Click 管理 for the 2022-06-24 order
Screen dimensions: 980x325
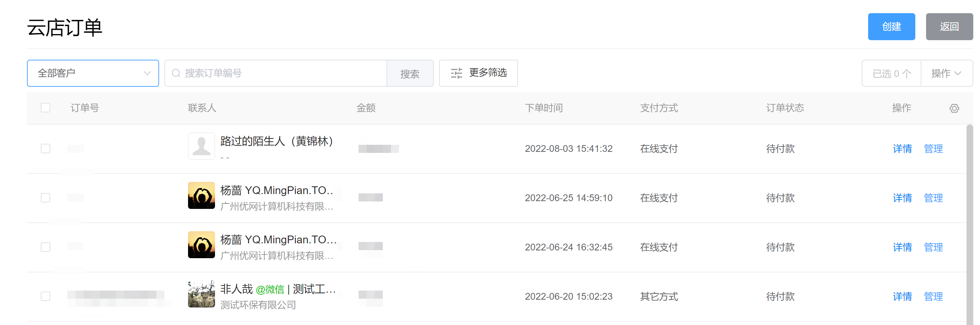933,247
